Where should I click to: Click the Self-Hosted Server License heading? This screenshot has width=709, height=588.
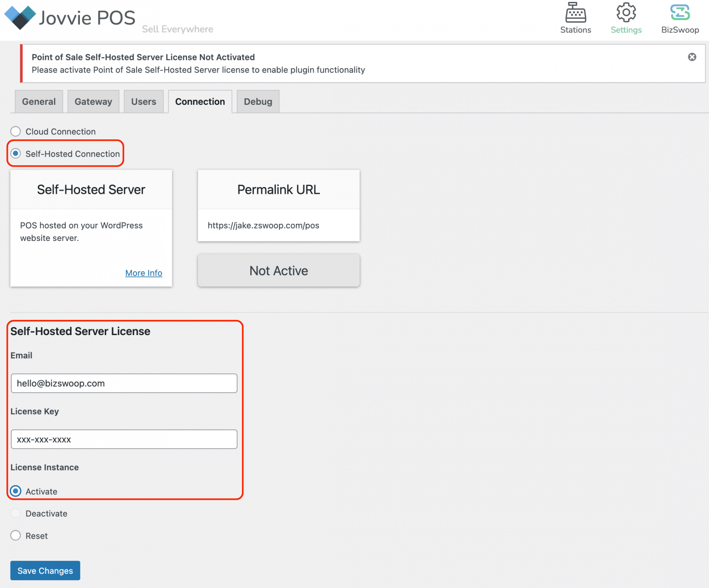coord(80,331)
